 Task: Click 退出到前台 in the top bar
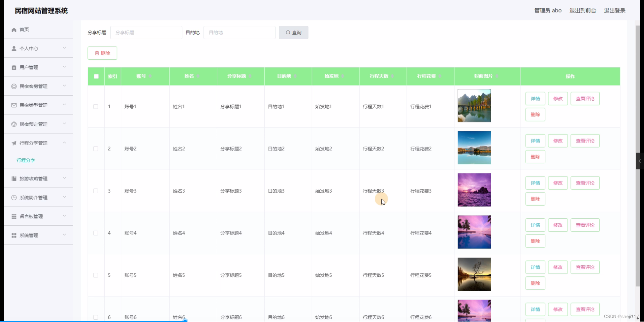(x=583, y=10)
